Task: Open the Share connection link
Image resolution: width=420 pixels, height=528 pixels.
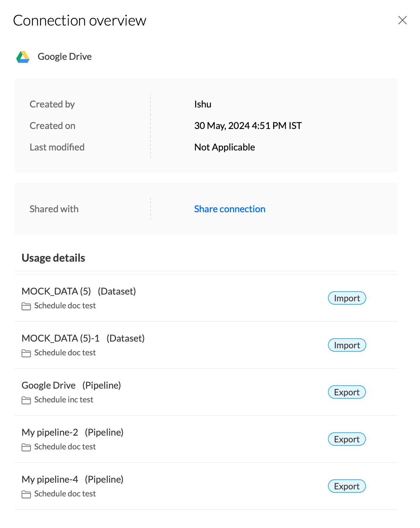Action: (x=229, y=209)
